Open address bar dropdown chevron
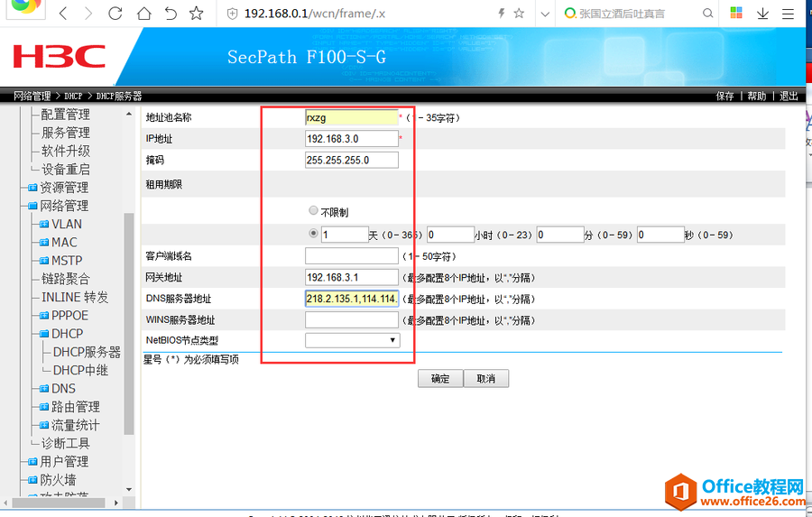This screenshot has width=812, height=517. point(545,14)
